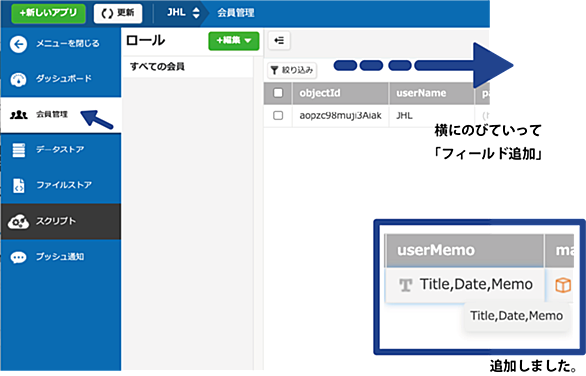Click the aopzc98muji3Aiak objectId cell
This screenshot has width=586, height=376.
click(x=340, y=115)
